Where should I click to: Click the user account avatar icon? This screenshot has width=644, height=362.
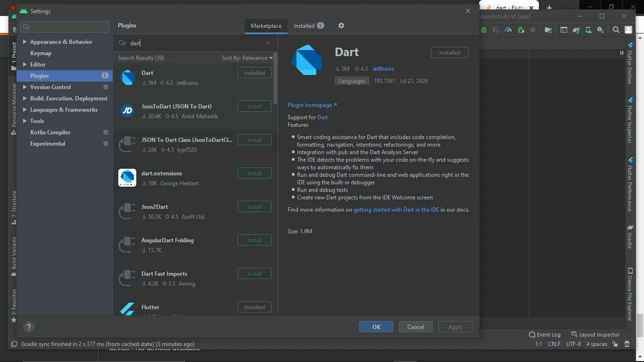(628, 30)
